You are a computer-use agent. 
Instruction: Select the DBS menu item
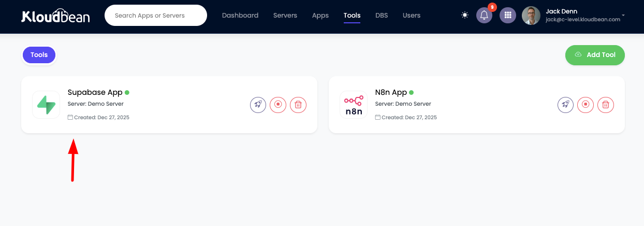point(382,16)
